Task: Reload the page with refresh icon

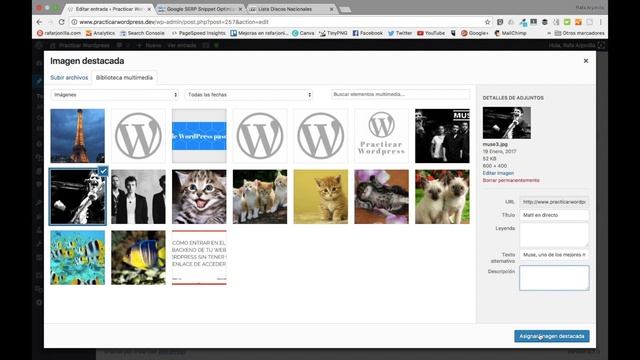Action: pos(62,22)
